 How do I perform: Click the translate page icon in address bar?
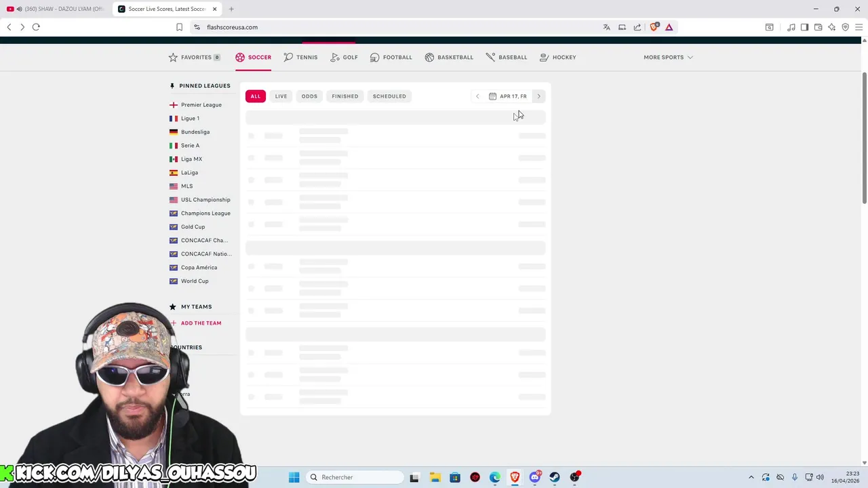pyautogui.click(x=606, y=27)
